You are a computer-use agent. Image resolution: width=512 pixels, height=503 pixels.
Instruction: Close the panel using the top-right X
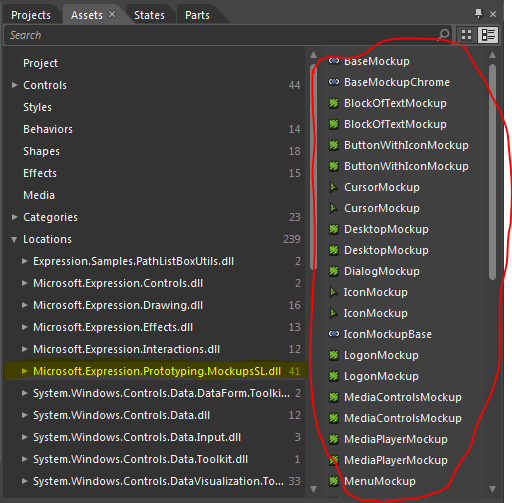click(x=493, y=14)
